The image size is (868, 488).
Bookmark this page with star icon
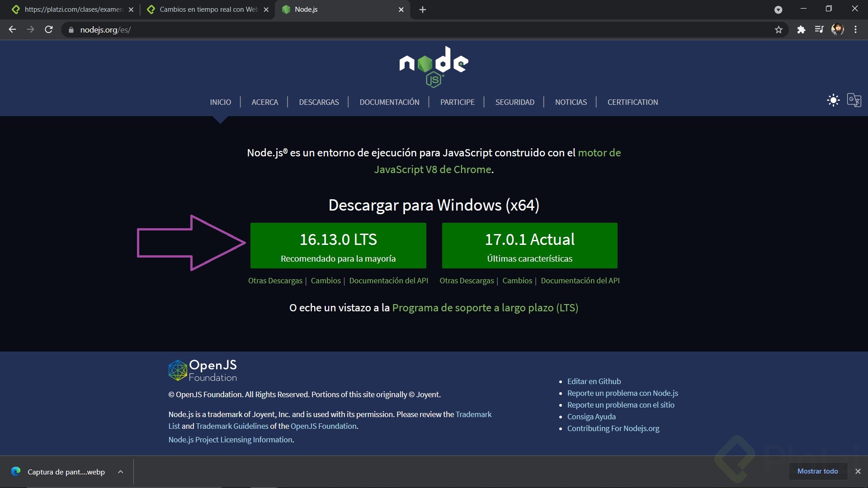click(x=778, y=30)
